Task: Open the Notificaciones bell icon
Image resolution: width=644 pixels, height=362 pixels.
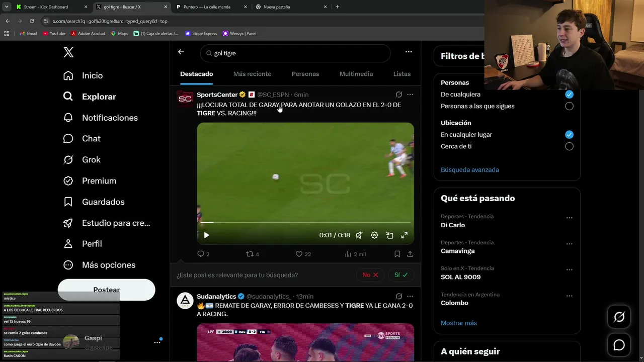Action: pyautogui.click(x=68, y=118)
